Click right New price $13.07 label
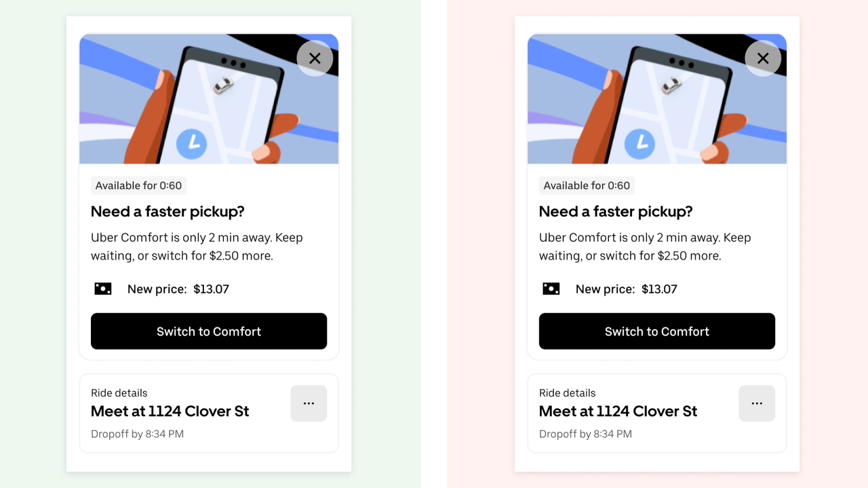Screen dimensions: 868x488 pos(627,289)
